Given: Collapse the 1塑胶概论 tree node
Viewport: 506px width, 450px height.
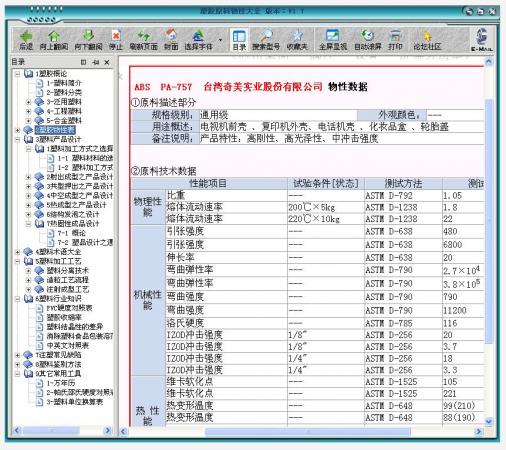Looking at the screenshot, I should coord(18,74).
